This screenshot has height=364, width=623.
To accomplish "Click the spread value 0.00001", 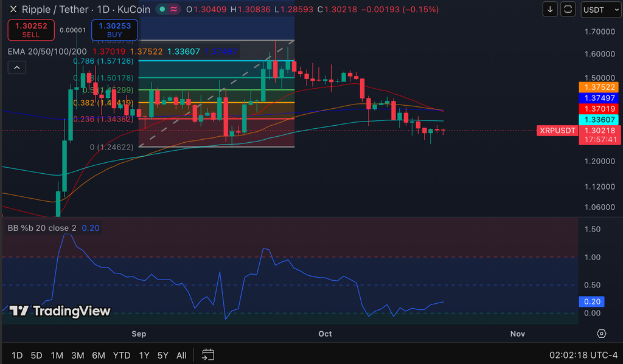I will pos(73,30).
